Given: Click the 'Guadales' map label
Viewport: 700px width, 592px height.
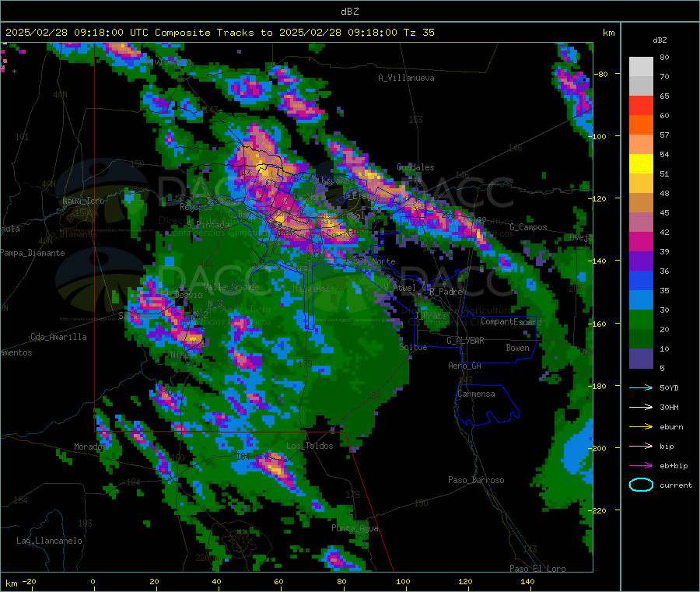Looking at the screenshot, I should 415,167.
